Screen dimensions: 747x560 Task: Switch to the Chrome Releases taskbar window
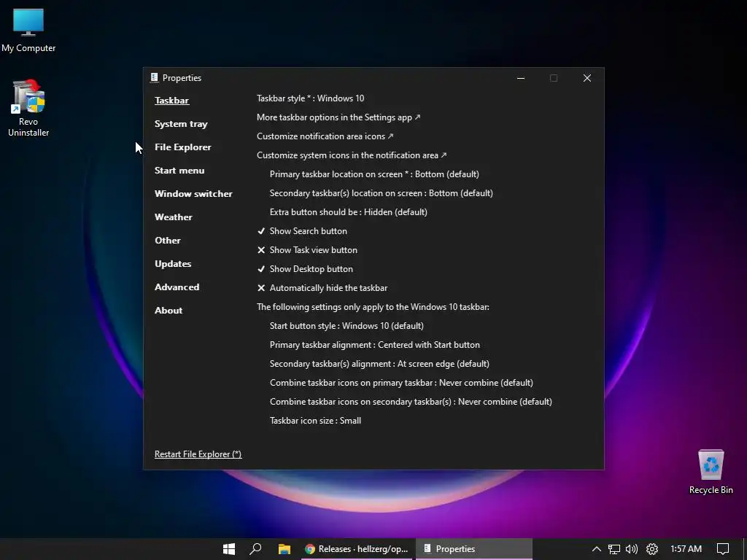point(356,549)
